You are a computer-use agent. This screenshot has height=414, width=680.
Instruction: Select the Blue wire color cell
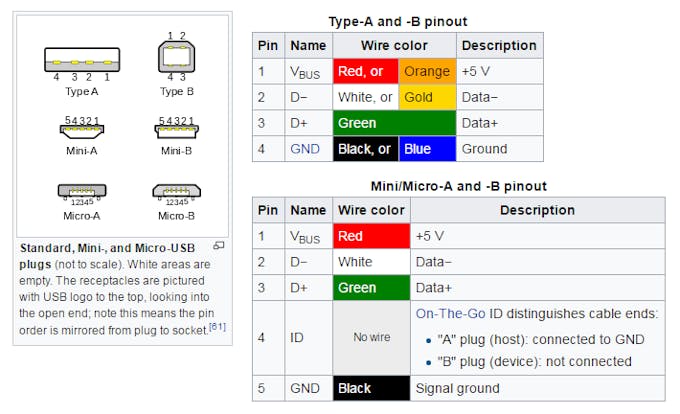[x=427, y=149]
